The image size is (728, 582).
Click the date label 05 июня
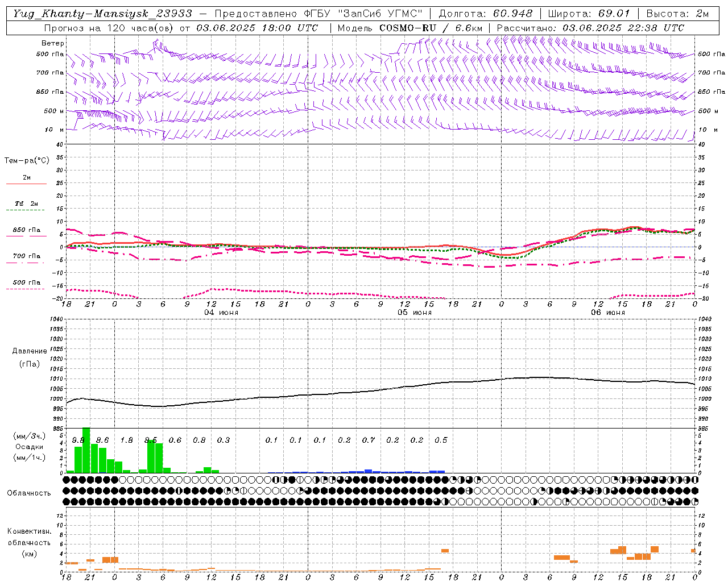[x=415, y=313]
